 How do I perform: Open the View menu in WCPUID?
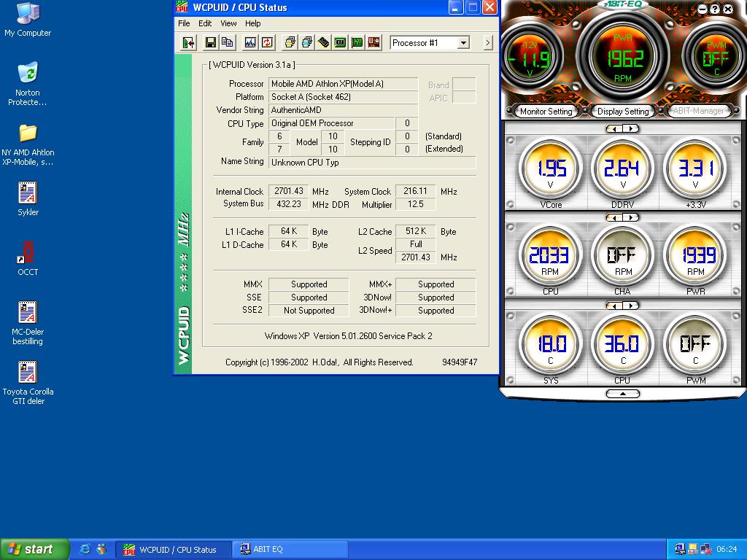[228, 23]
